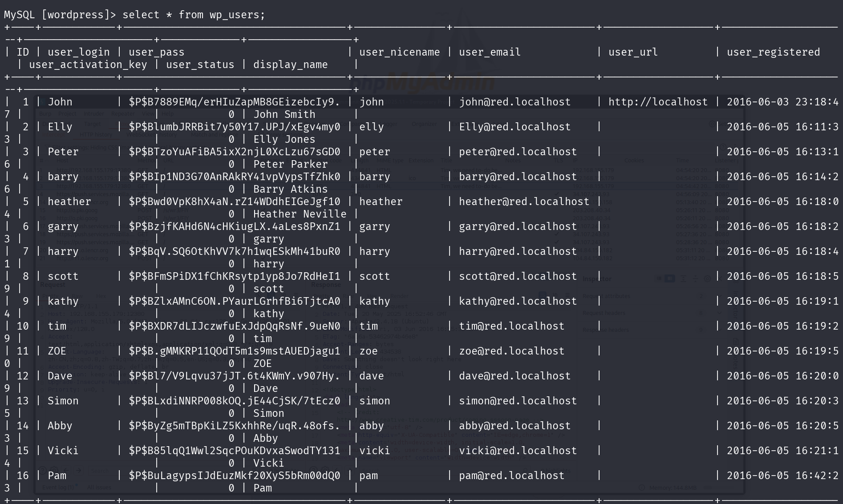Click the email dave@red.localhost
Screen dimensions: 843x504
tap(515, 376)
